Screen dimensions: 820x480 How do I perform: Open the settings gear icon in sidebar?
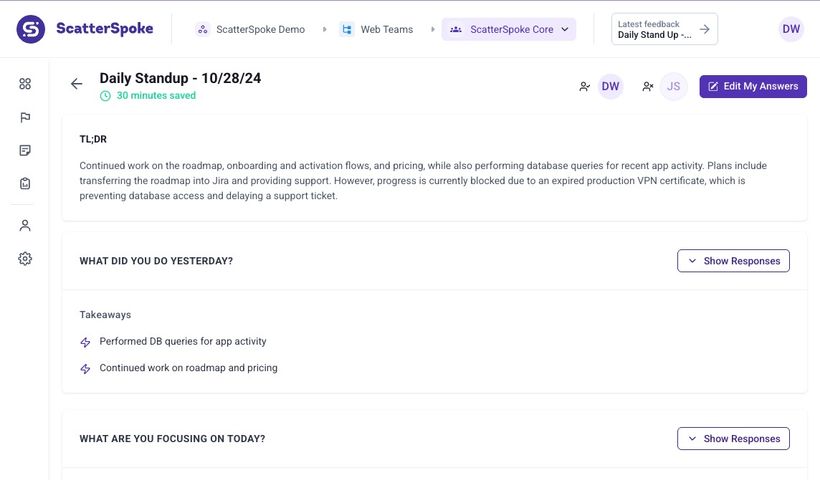pos(25,258)
